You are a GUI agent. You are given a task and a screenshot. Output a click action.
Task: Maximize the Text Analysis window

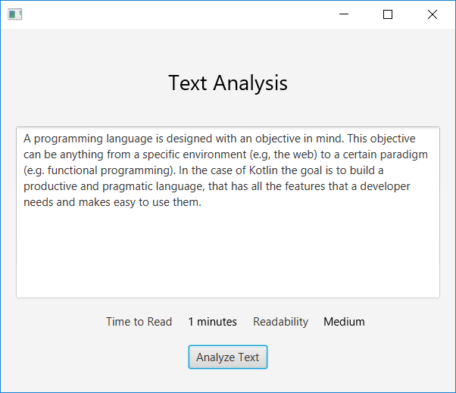[x=388, y=14]
